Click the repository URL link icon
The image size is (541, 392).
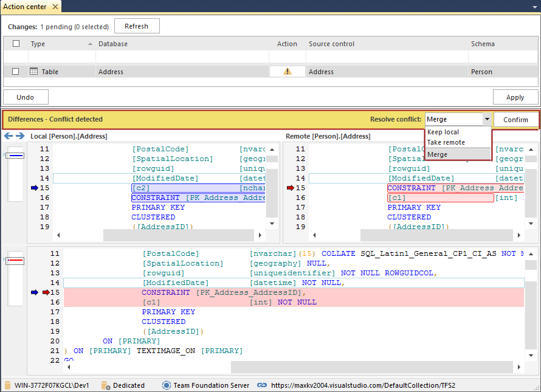(262, 385)
